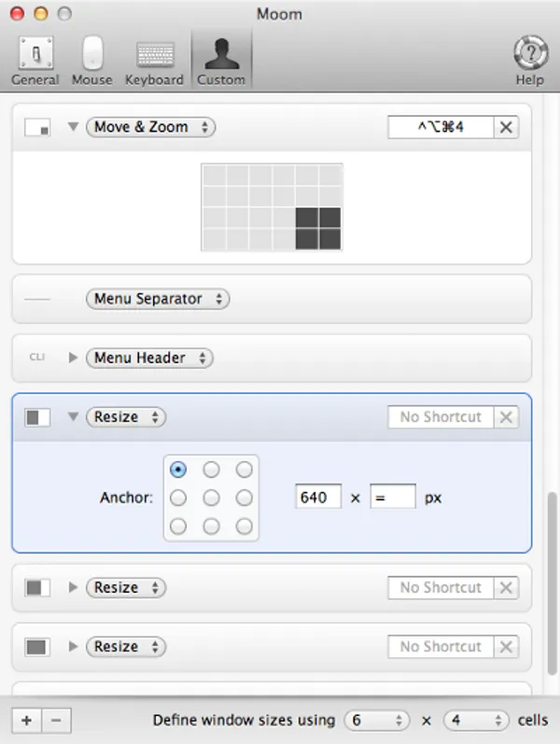Open Moom Help
560x744 pixels.
tap(530, 62)
